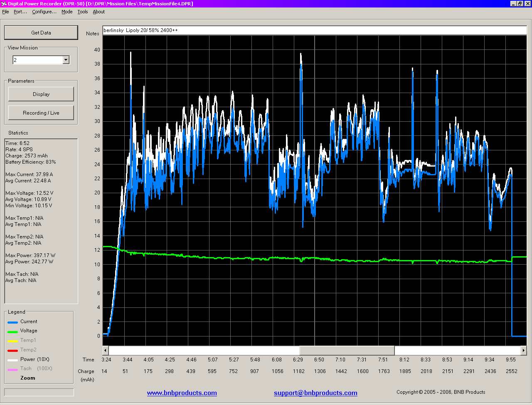
Task: Click the white Power color swatch
Action: 12,360
